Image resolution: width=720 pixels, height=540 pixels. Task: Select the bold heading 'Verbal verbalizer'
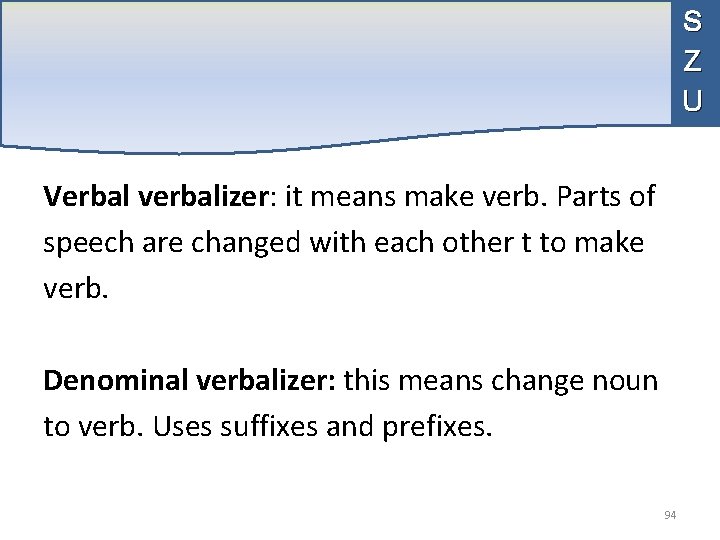tap(156, 196)
